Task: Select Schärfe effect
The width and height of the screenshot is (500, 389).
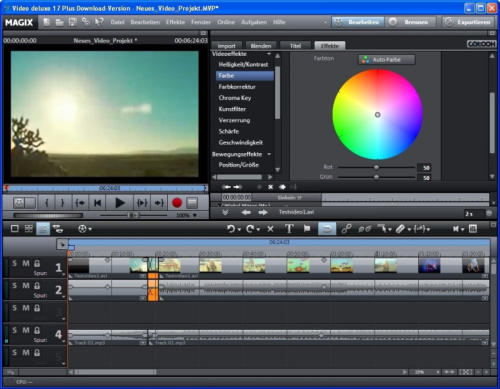Action: point(229,131)
